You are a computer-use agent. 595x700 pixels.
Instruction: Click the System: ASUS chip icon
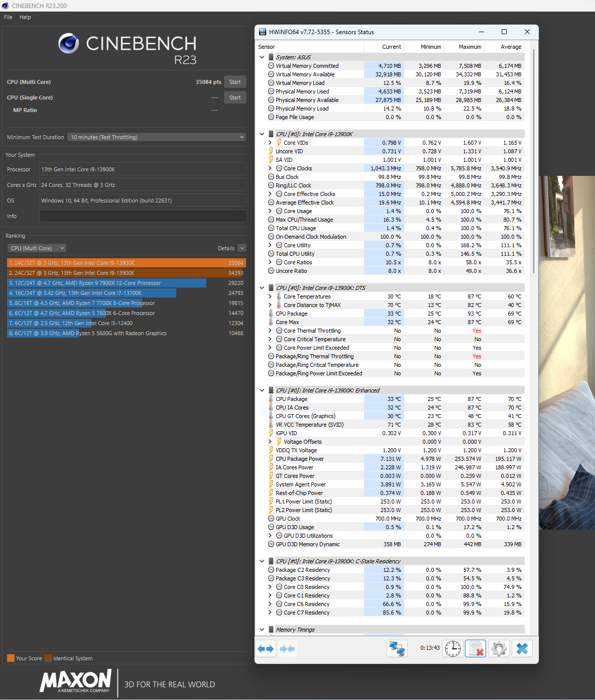[x=271, y=57]
